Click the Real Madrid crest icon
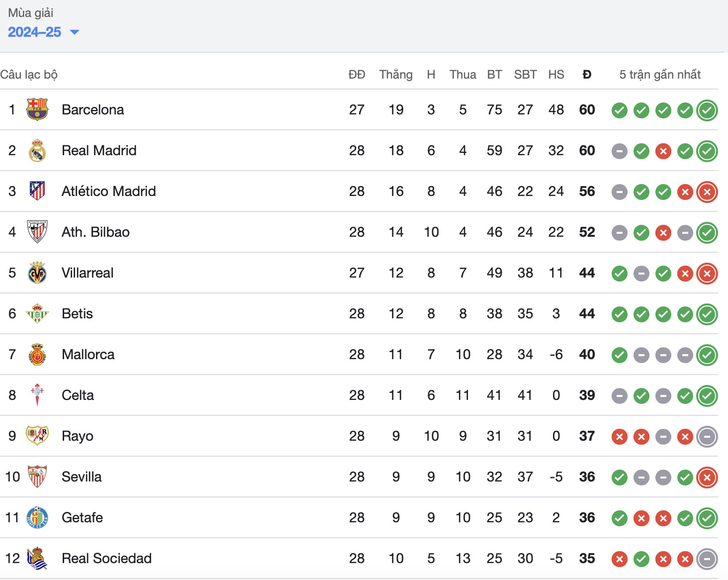The height and width of the screenshot is (580, 728). (37, 151)
